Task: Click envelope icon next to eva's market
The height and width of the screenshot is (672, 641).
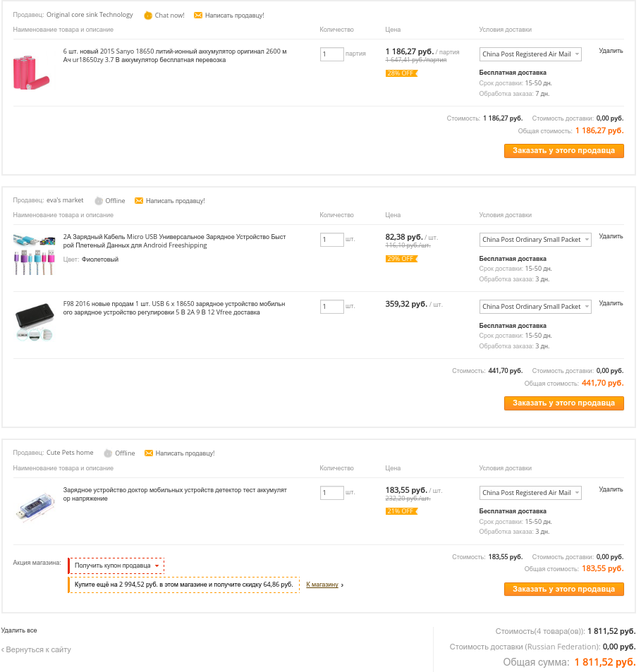Action: tap(139, 201)
